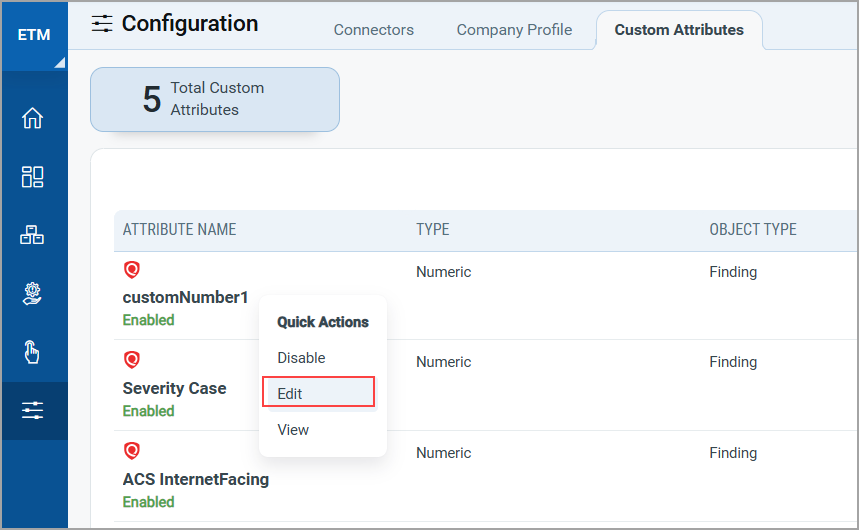This screenshot has width=859, height=530.
Task: Choose Disable from Quick Actions menu
Action: (301, 358)
